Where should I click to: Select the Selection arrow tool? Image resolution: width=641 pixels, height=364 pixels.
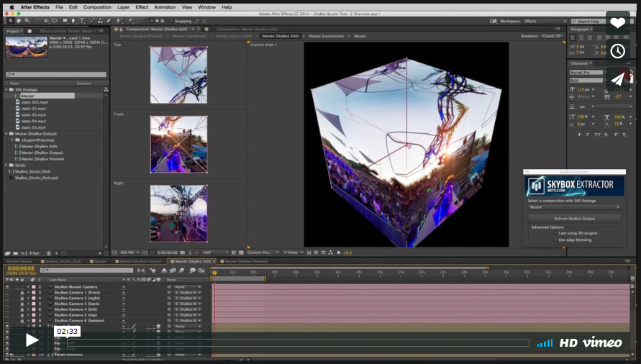(11, 20)
